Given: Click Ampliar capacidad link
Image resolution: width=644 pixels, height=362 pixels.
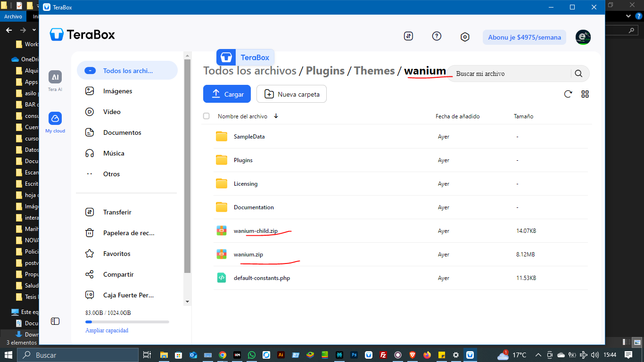Looking at the screenshot, I should point(107,330).
